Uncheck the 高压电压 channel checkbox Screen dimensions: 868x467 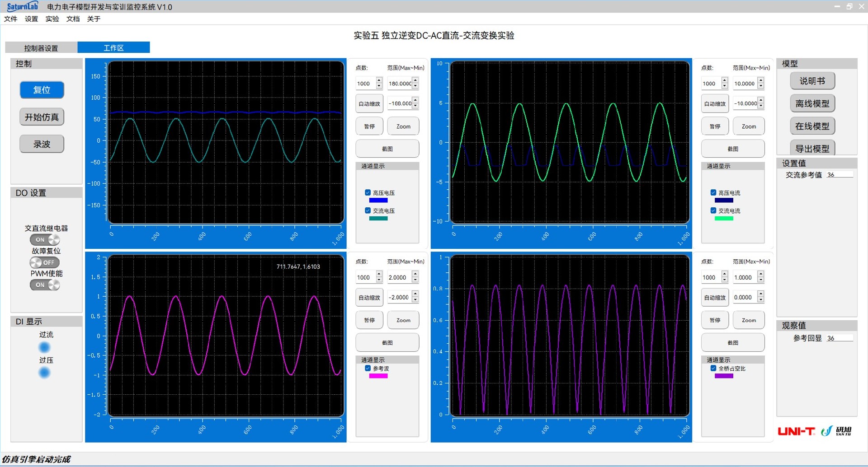pyautogui.click(x=368, y=192)
